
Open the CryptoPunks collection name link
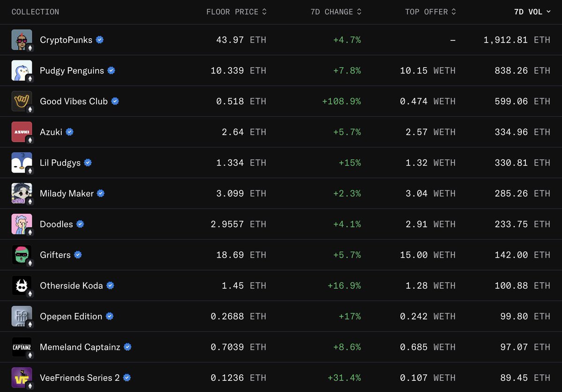coord(66,40)
